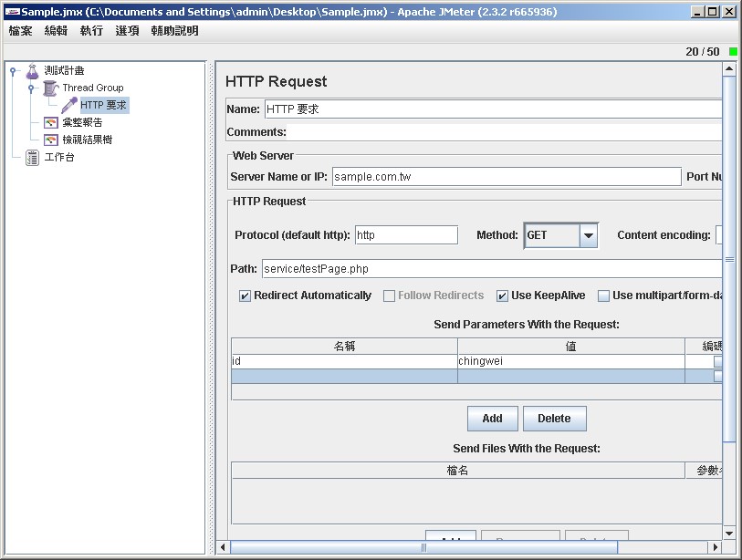Click the Server Name or IP field
The image size is (742, 560).
click(x=507, y=177)
